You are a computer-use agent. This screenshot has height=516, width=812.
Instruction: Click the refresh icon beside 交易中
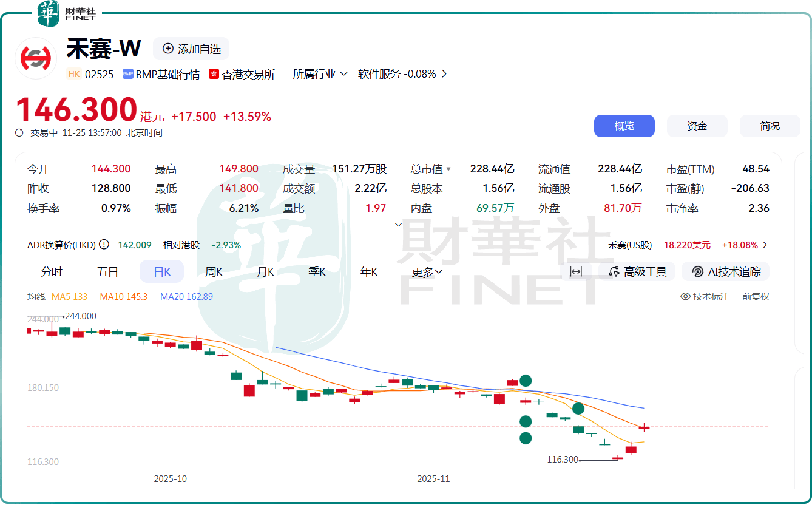point(19,132)
